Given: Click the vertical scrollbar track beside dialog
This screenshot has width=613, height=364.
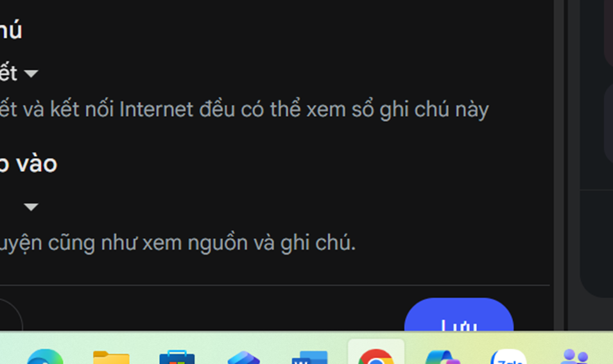Looking at the screenshot, I should pyautogui.click(x=559, y=164).
